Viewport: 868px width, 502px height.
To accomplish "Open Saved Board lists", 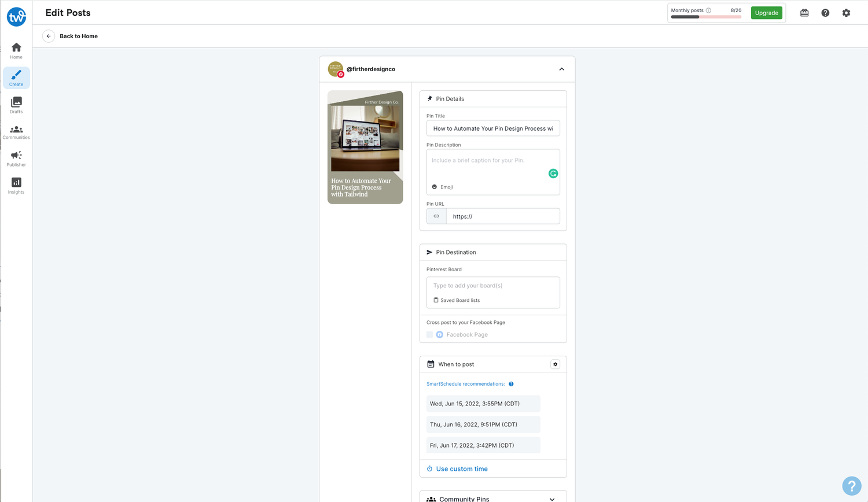I will click(x=455, y=300).
